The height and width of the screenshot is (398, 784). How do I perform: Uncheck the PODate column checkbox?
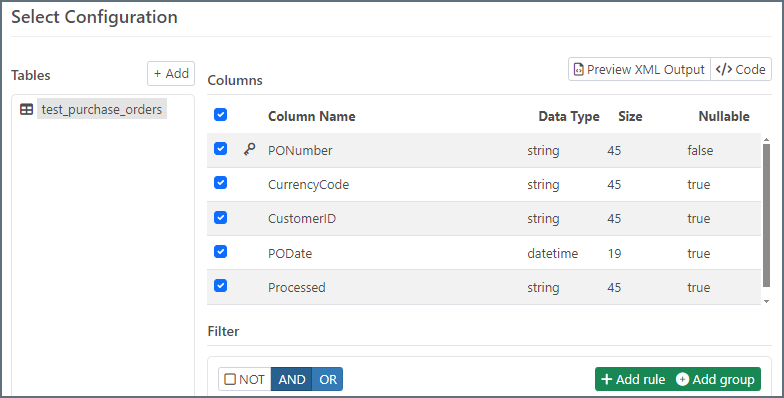(x=220, y=252)
